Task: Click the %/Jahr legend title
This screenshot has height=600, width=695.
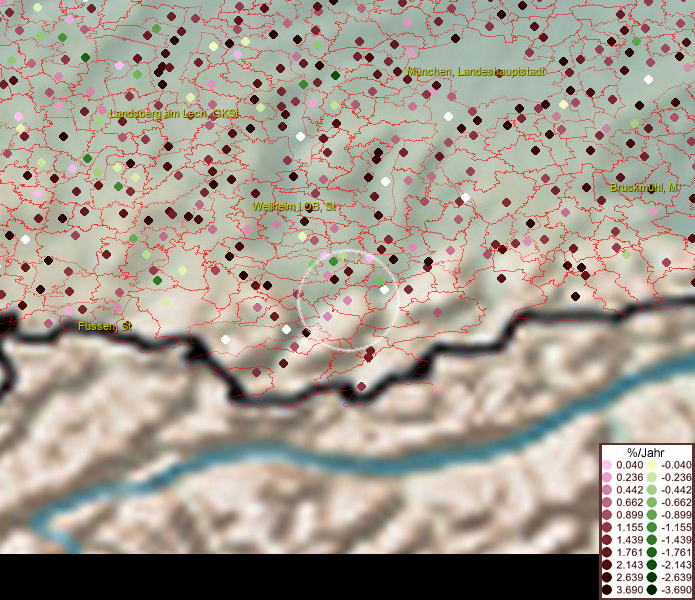Action: pyautogui.click(x=646, y=452)
